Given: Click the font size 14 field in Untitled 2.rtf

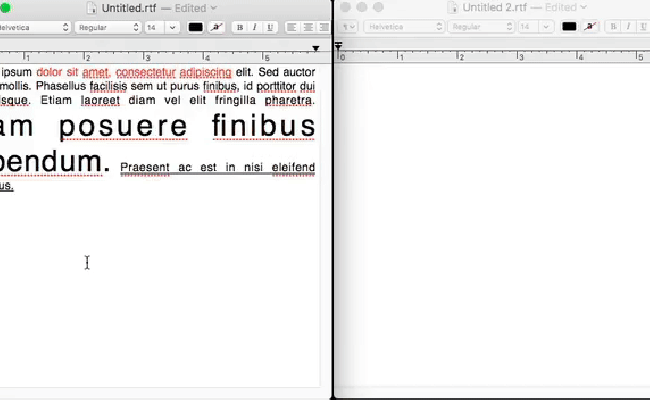Looking at the screenshot, I should coord(528,27).
